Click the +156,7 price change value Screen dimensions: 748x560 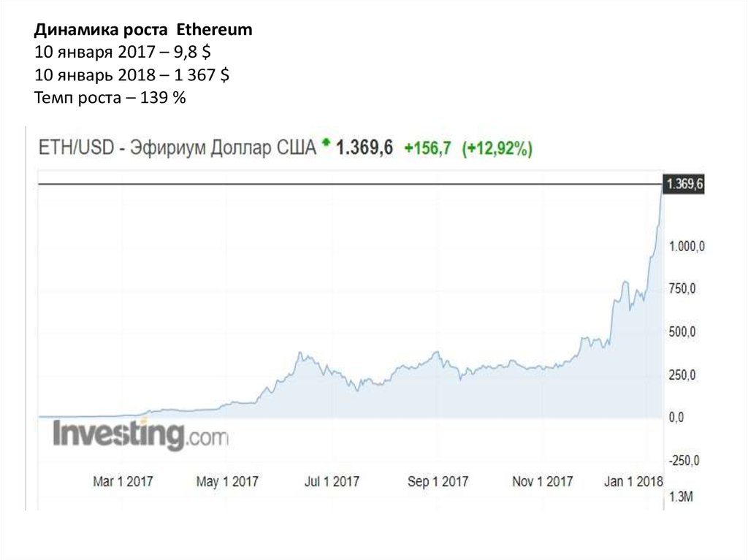(x=428, y=149)
